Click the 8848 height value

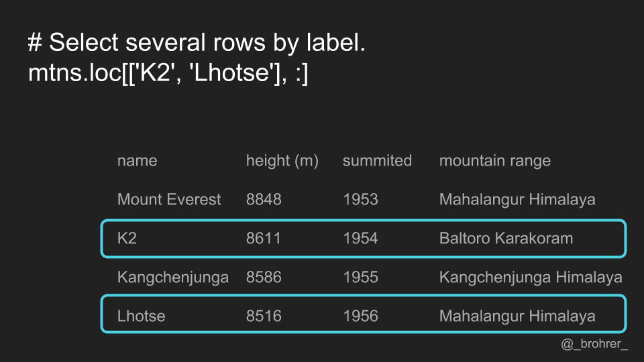coord(264,200)
